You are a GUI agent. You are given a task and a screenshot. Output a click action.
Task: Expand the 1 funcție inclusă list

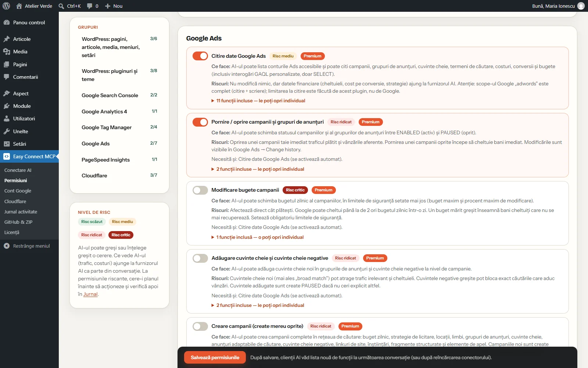coord(257,237)
